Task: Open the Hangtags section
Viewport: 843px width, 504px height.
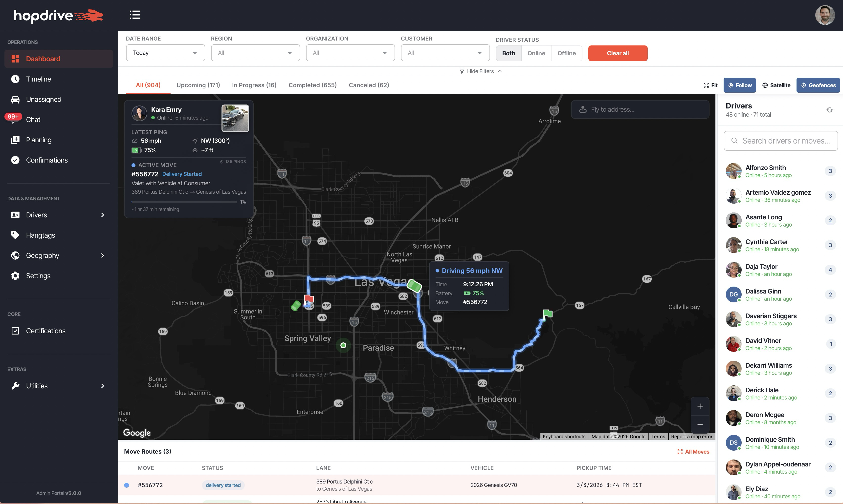Action: tap(40, 235)
